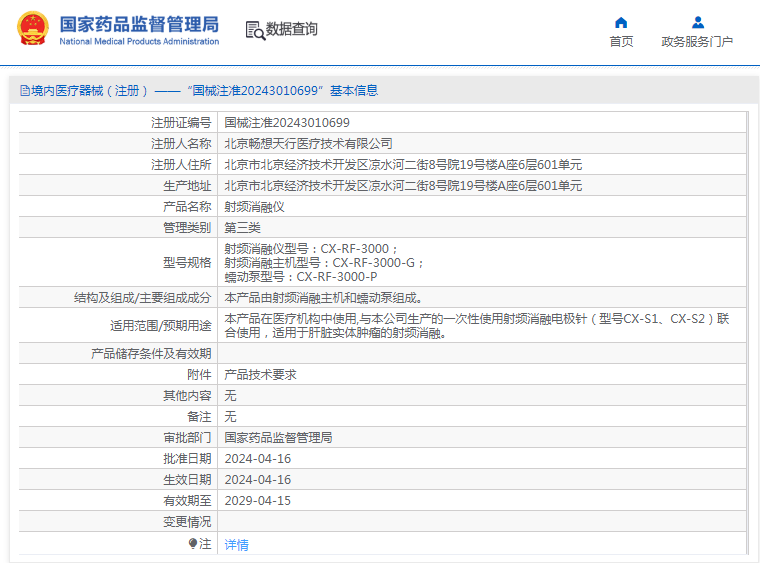
Task: Click the 管理类别 label cell
Action: (x=118, y=228)
